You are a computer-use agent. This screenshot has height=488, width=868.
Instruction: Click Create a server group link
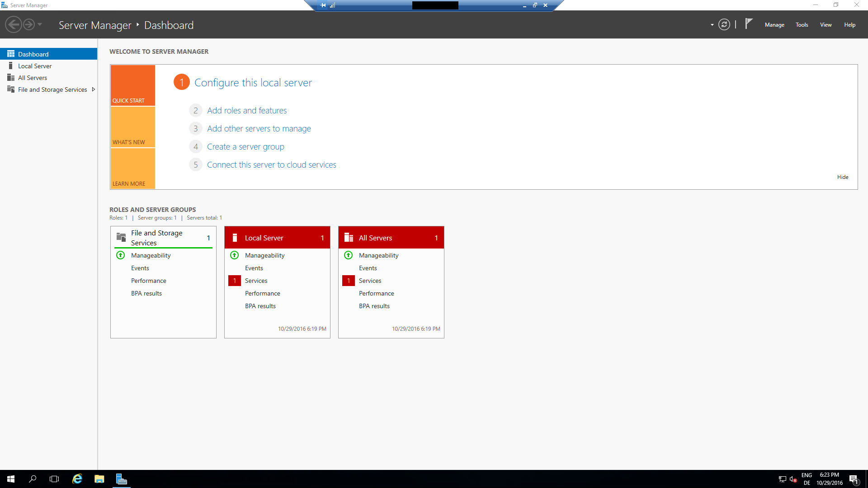(x=245, y=147)
